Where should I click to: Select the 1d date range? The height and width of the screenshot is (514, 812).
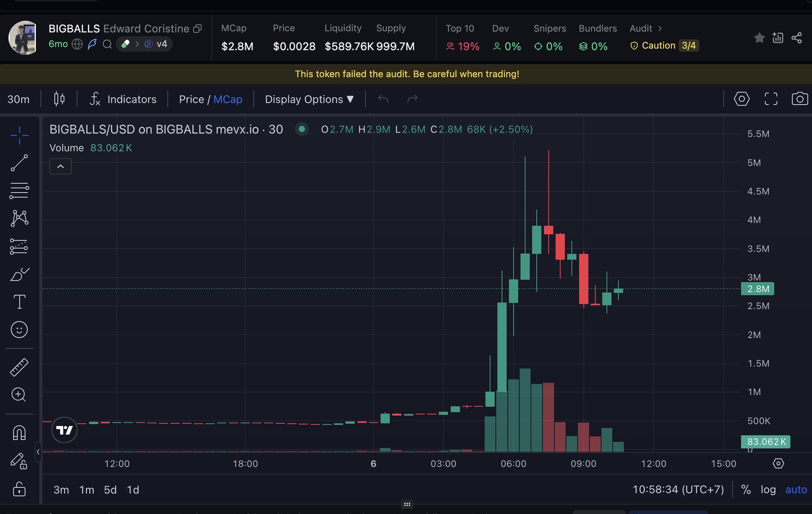pos(133,490)
